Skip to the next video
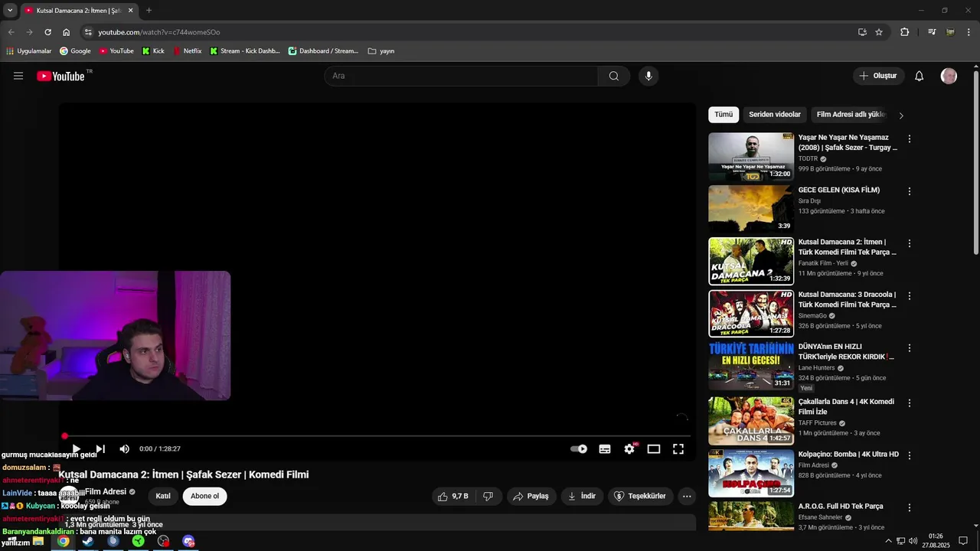The image size is (980, 551). (x=100, y=449)
